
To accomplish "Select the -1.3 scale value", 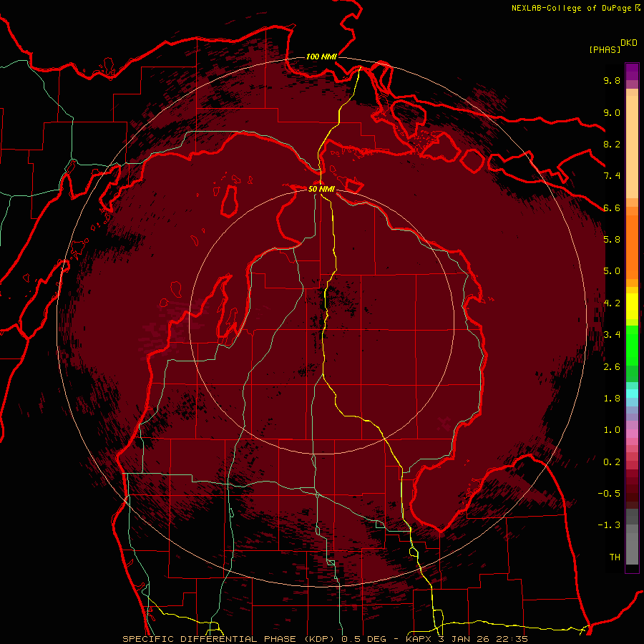I will click(x=609, y=525).
